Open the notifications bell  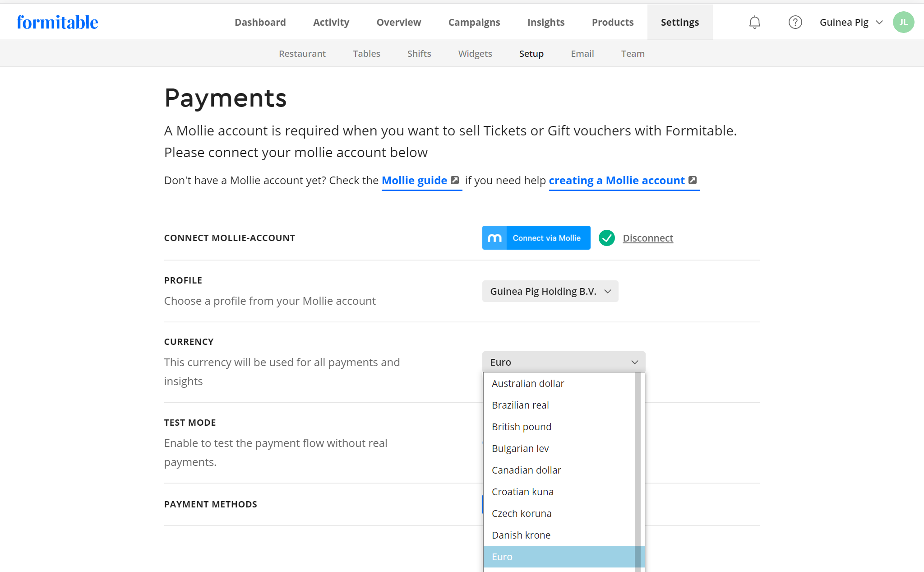pos(754,22)
